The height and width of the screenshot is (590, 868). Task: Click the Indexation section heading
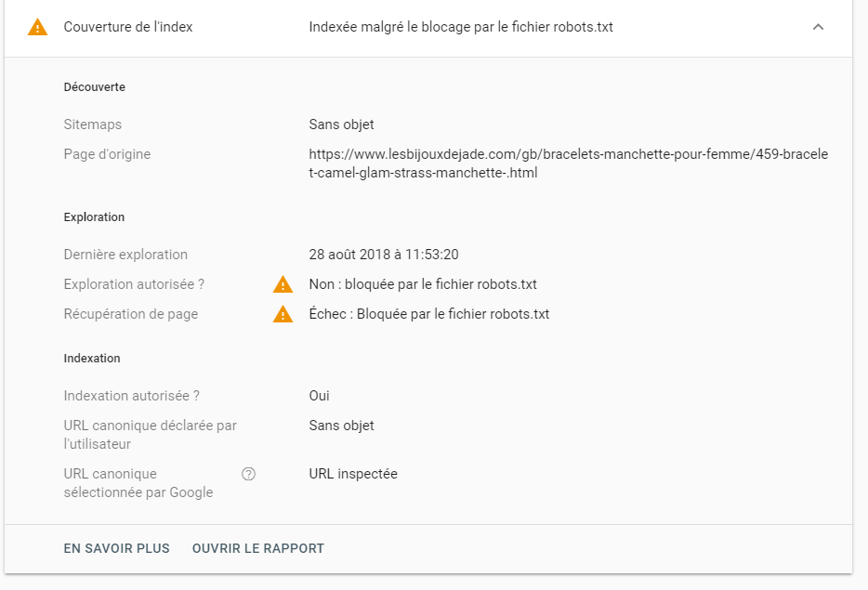click(92, 359)
